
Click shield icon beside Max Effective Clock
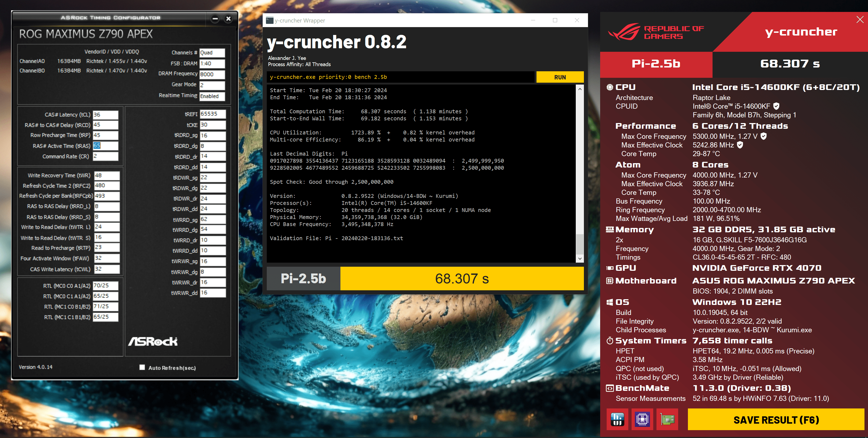(740, 145)
